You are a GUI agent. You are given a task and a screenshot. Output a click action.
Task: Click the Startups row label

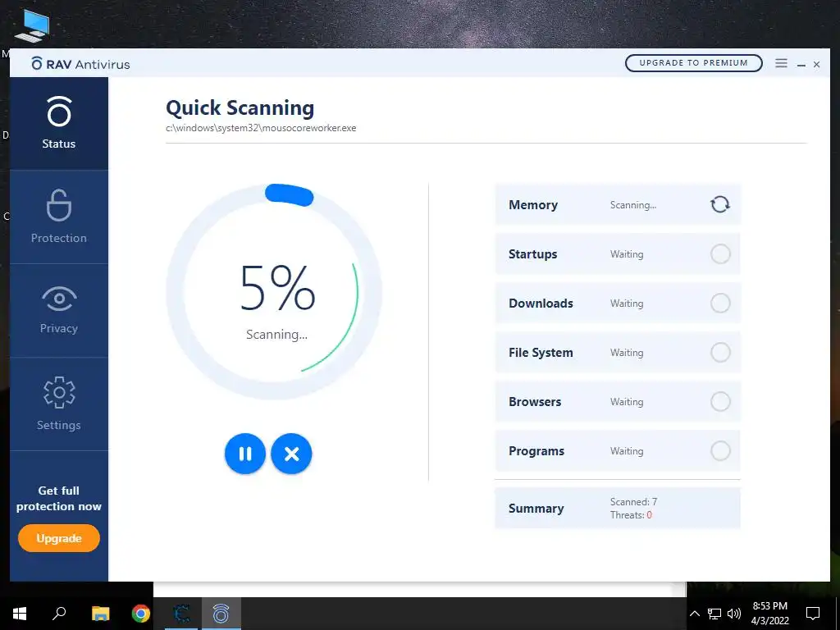[533, 254]
